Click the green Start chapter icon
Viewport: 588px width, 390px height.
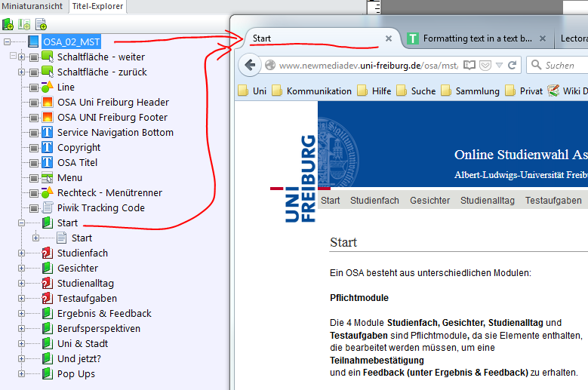pos(48,223)
